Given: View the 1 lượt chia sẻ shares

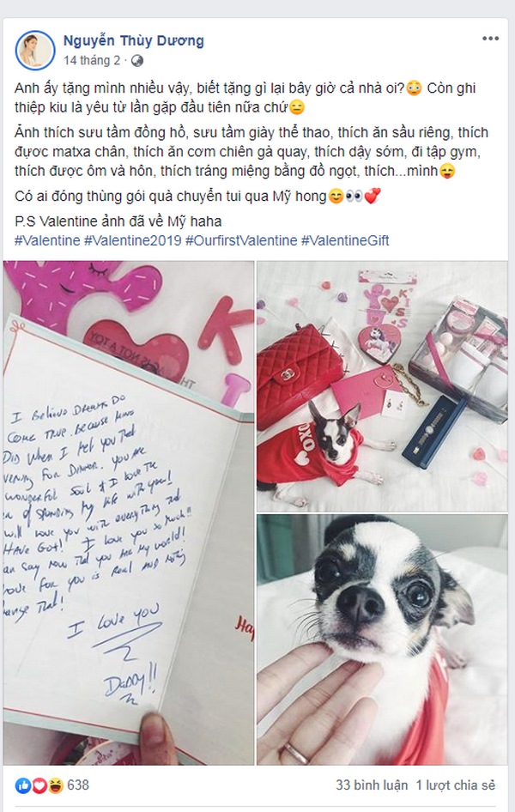Looking at the screenshot, I should (x=456, y=785).
